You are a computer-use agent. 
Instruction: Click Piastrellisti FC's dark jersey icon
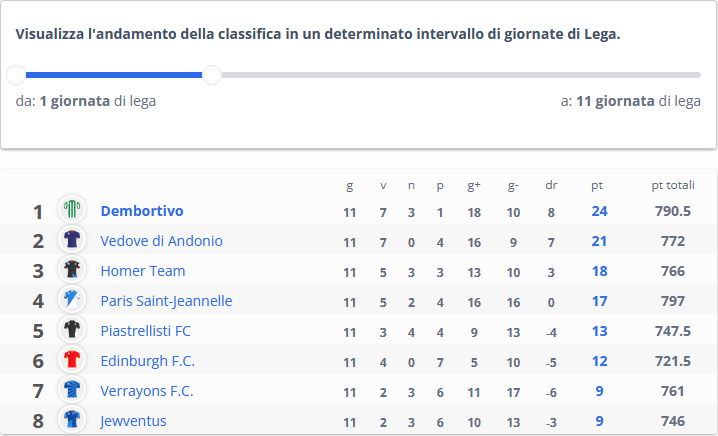click(72, 329)
